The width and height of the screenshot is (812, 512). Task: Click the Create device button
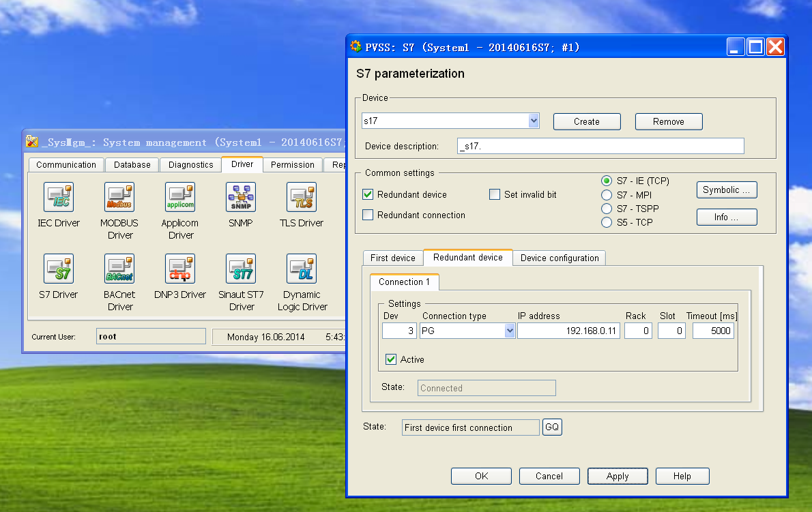587,121
